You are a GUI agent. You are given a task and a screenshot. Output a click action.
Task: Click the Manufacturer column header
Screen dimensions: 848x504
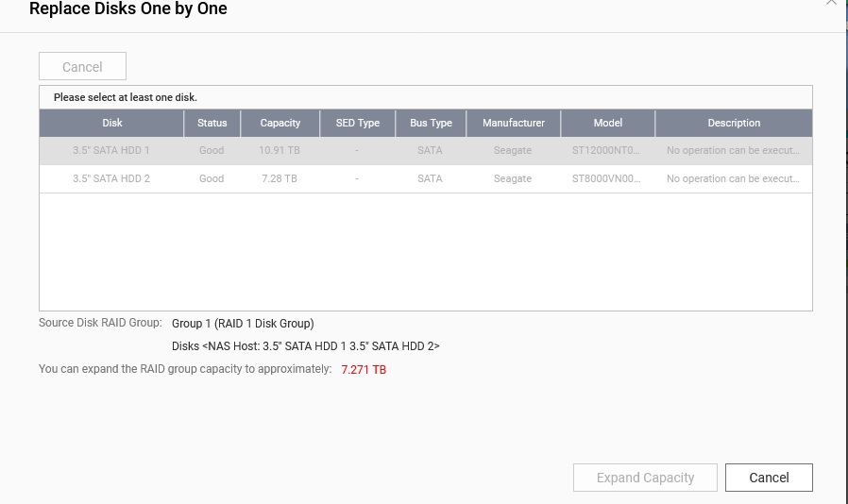click(513, 124)
